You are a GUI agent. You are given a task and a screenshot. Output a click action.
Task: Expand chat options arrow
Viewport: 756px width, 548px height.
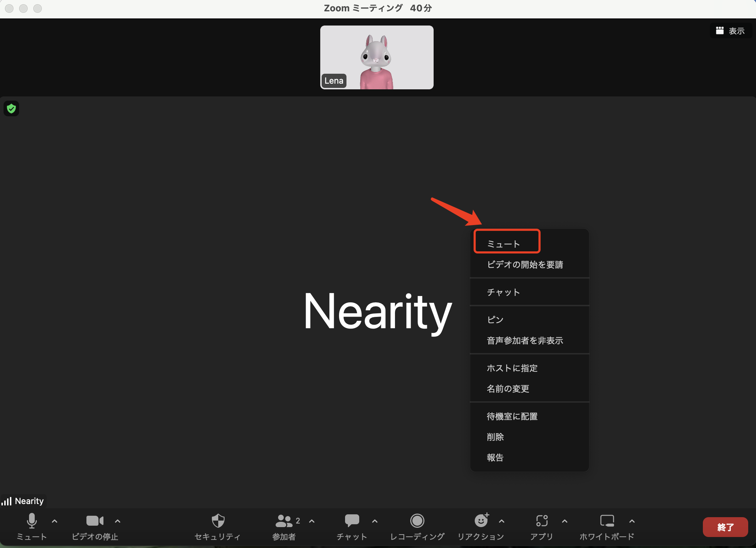click(375, 521)
